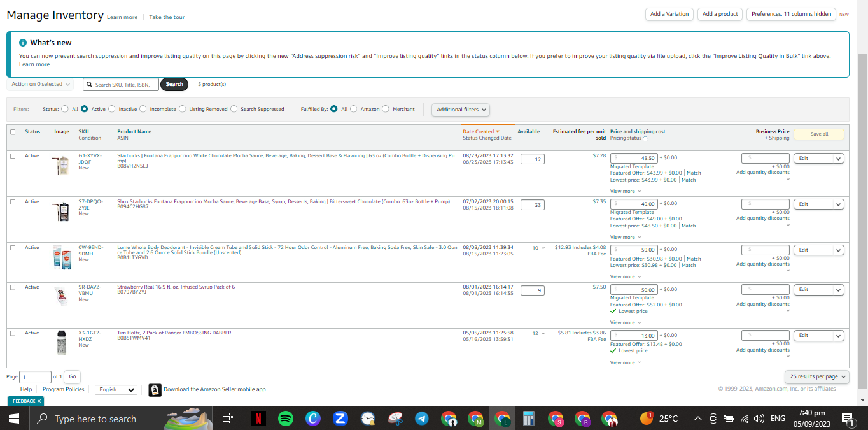Viewport: 868px width, 430px height.
Task: Select the Listing Removed status filter
Action: click(x=183, y=109)
